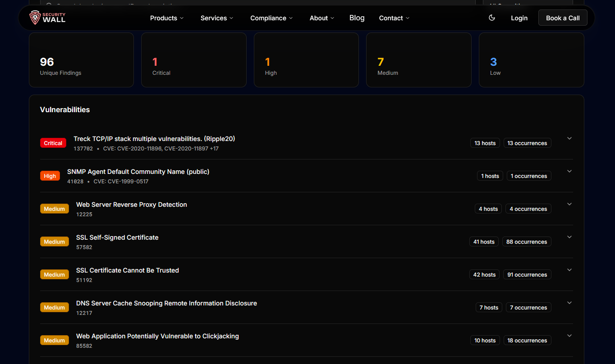Image resolution: width=615 pixels, height=364 pixels.
Task: Select the Critical findings summary card
Action: [193, 60]
